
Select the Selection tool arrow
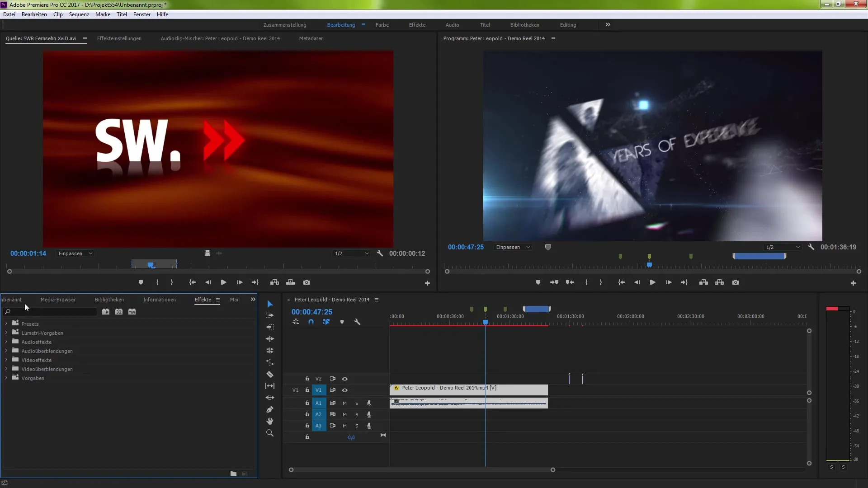click(270, 304)
